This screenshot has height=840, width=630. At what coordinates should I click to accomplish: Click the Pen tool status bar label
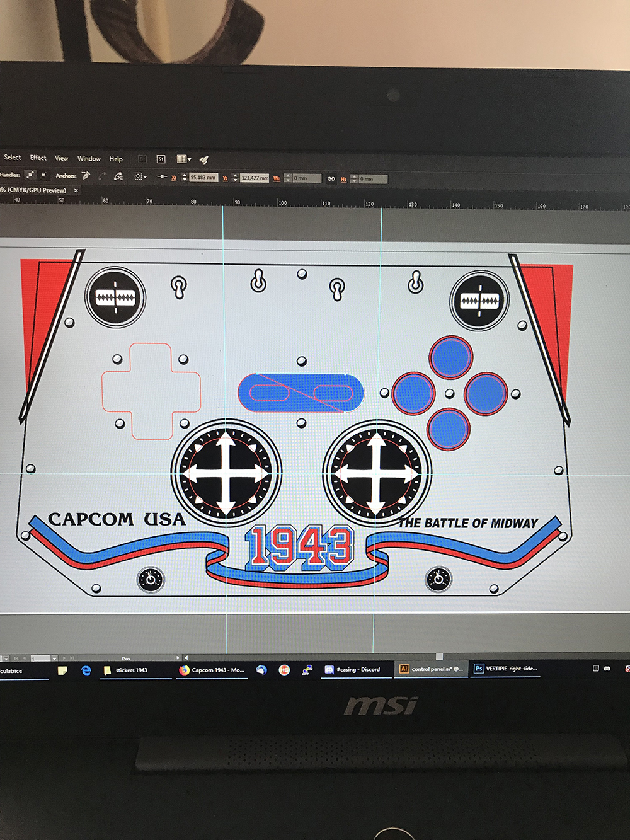126,659
